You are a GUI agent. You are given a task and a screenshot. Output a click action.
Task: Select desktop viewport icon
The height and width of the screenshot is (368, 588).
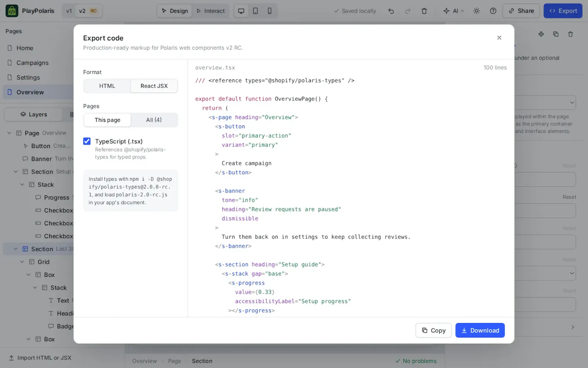pos(241,11)
